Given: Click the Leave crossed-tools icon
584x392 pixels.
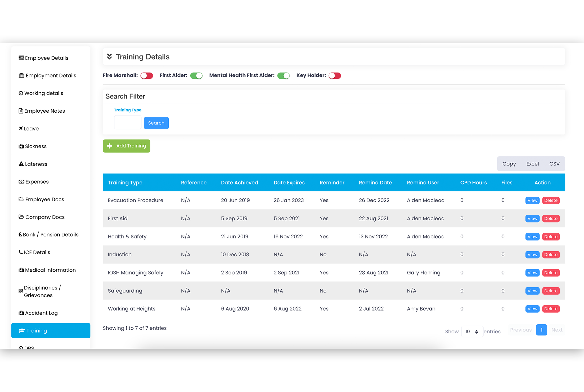Looking at the screenshot, I should pos(21,128).
